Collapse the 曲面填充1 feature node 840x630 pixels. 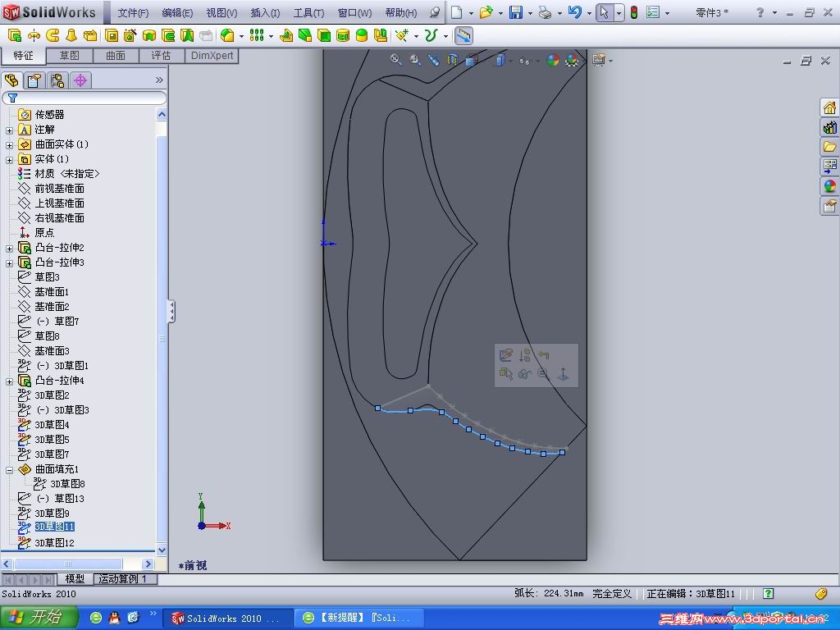tap(10, 470)
